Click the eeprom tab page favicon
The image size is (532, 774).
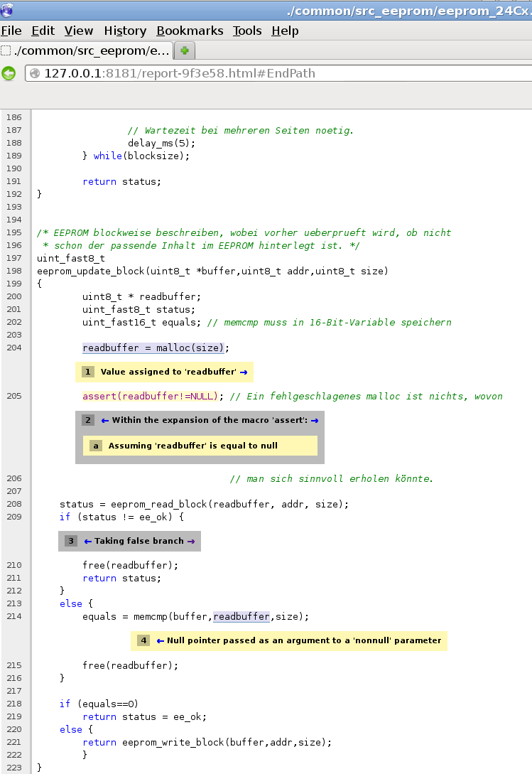tap(6, 50)
